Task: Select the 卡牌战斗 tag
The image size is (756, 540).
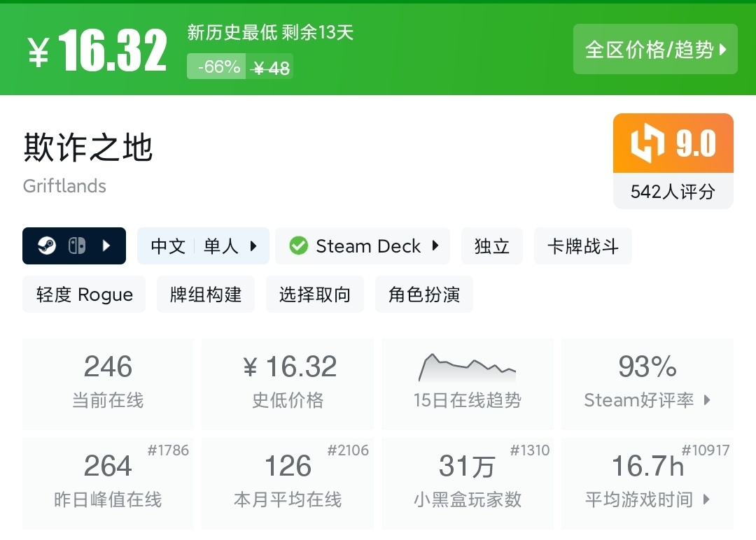Action: 582,246
